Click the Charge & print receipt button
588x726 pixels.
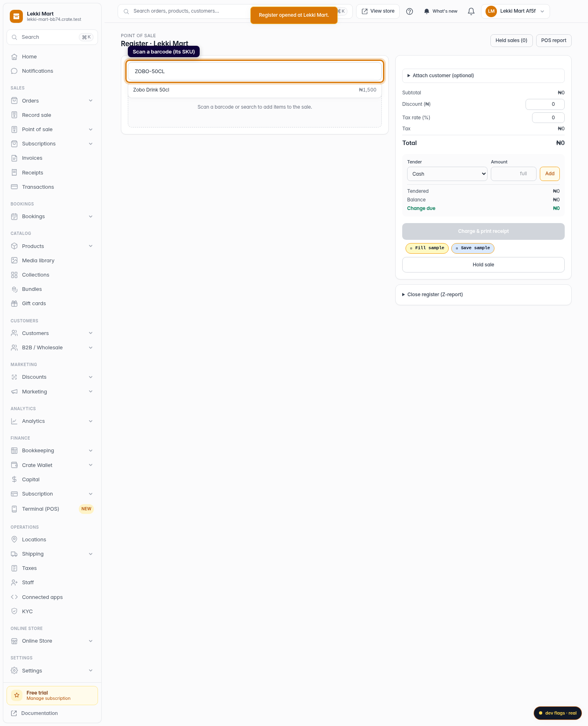(x=483, y=231)
